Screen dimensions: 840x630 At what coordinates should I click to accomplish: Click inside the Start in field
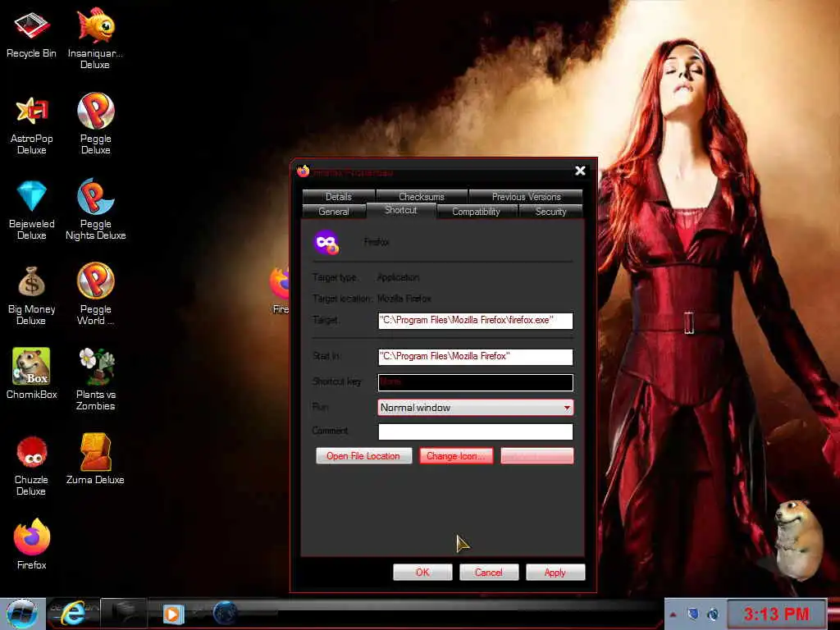tap(476, 357)
